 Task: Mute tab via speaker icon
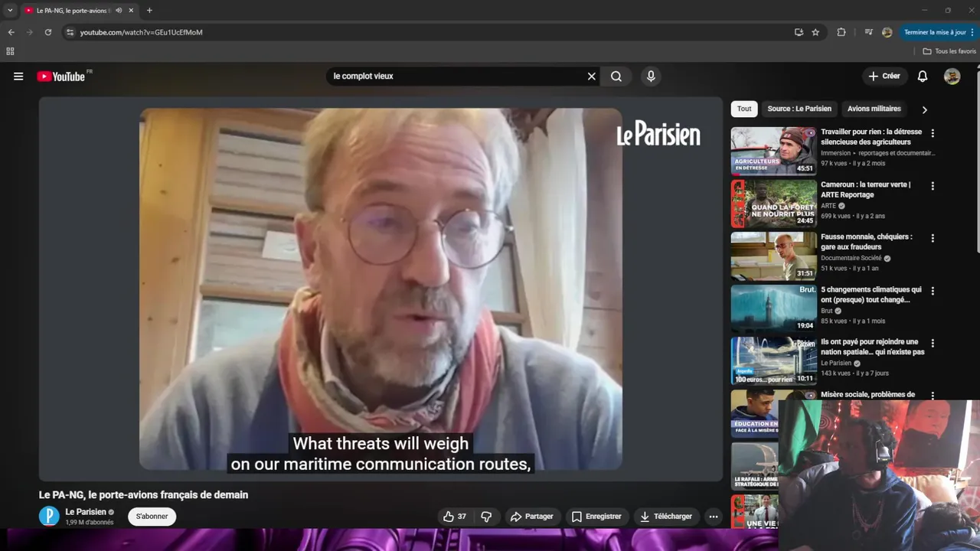click(x=119, y=11)
